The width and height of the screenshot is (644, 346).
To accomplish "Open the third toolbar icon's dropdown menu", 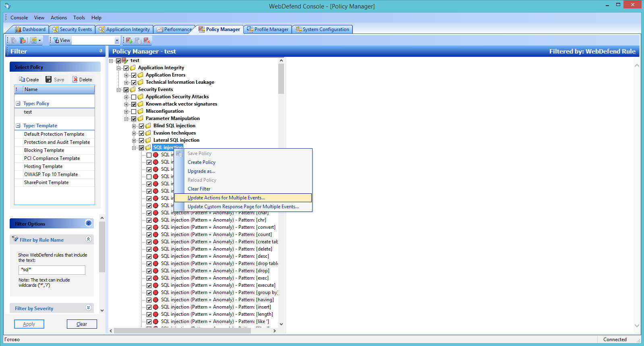I will coord(39,40).
